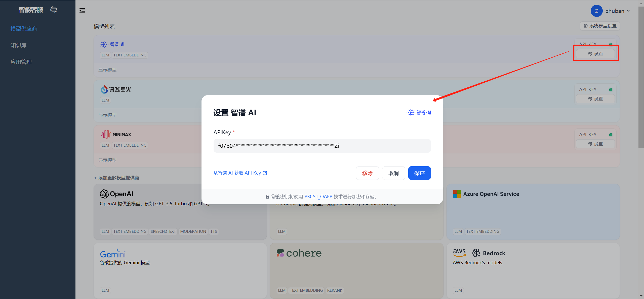Open 设置 for 智谱·AI API-KEY
The height and width of the screenshot is (299, 644).
[595, 54]
